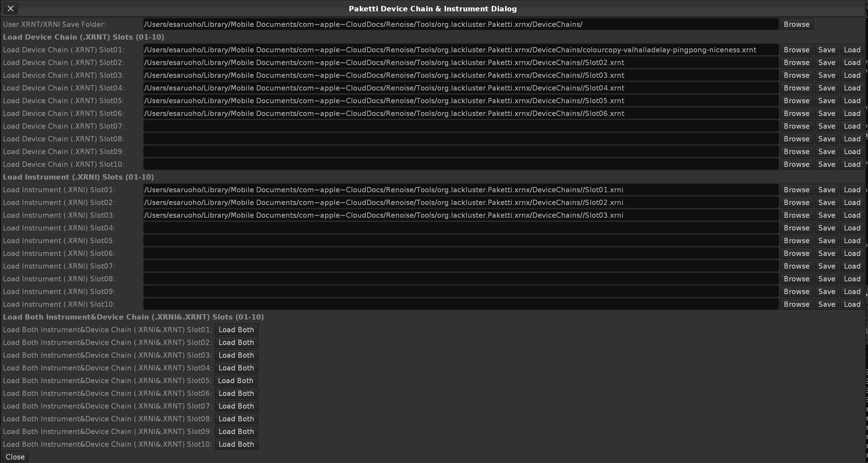Close the dialog with the X icon
The height and width of the screenshot is (463, 868).
point(11,8)
